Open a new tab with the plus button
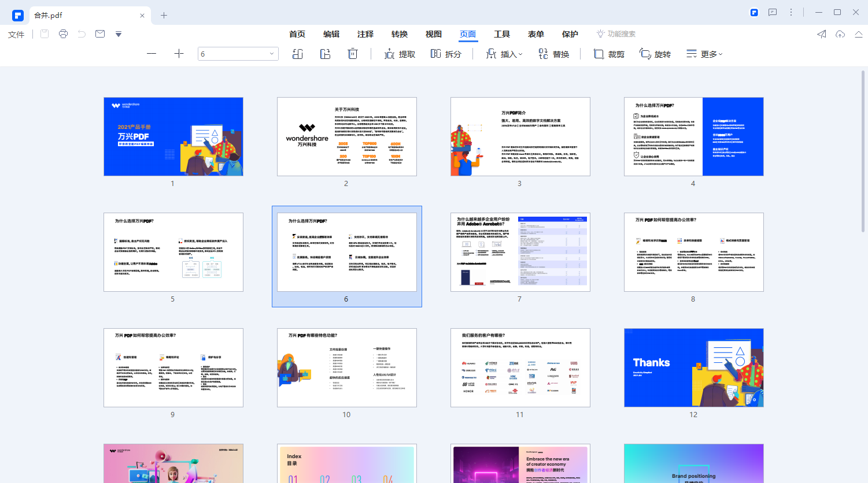 pyautogui.click(x=164, y=16)
